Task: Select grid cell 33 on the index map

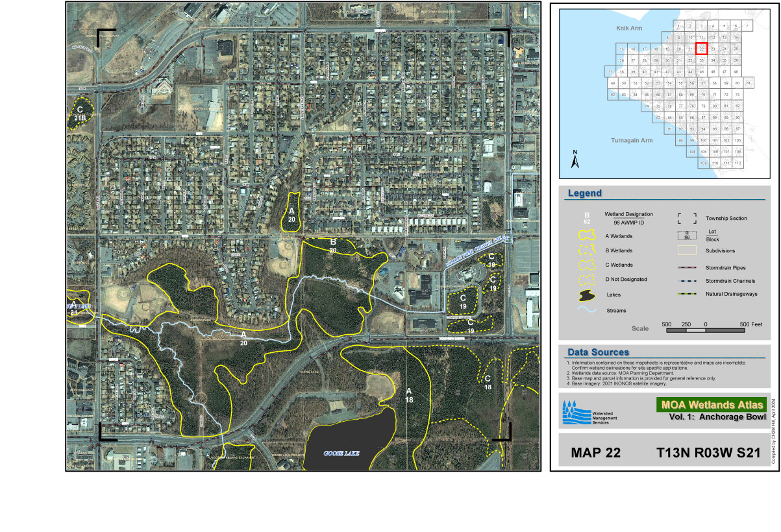Action: (x=701, y=60)
